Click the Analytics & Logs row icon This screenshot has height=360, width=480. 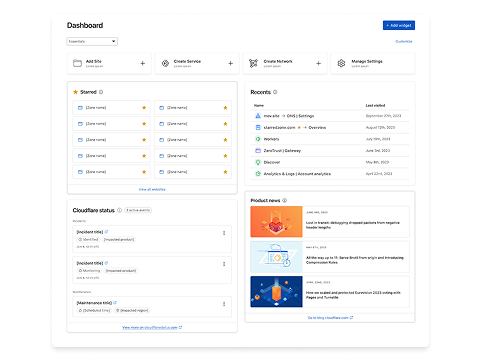(x=258, y=174)
